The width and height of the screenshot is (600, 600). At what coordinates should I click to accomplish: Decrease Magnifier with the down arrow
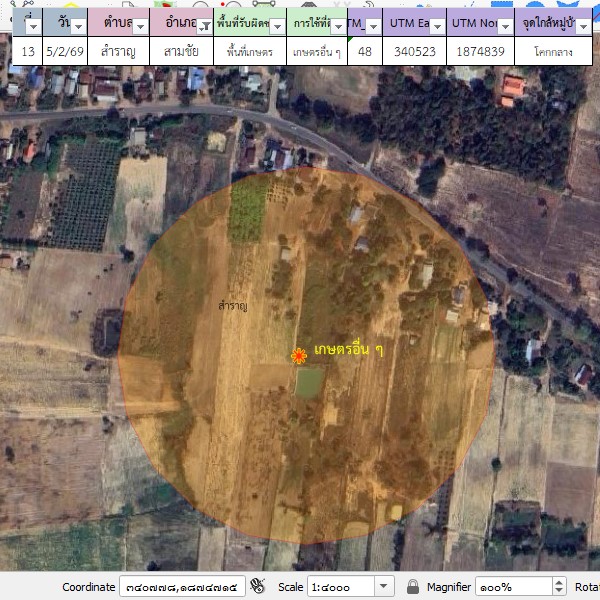point(558,592)
